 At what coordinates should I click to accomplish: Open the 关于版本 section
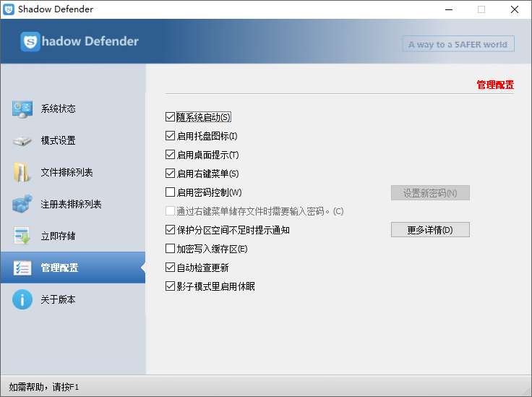coord(73,299)
